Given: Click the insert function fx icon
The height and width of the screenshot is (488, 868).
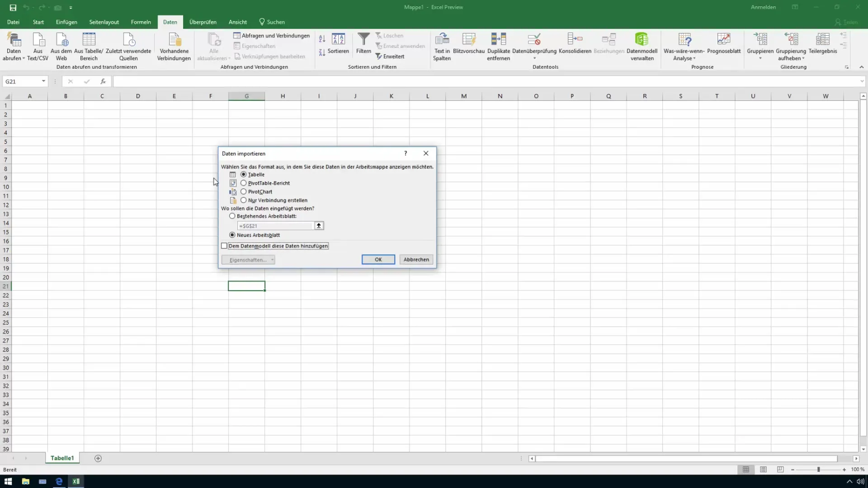Looking at the screenshot, I should (103, 81).
